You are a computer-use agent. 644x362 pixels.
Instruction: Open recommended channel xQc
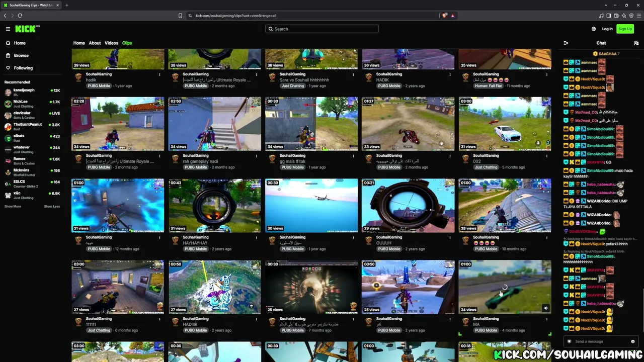pos(32,195)
